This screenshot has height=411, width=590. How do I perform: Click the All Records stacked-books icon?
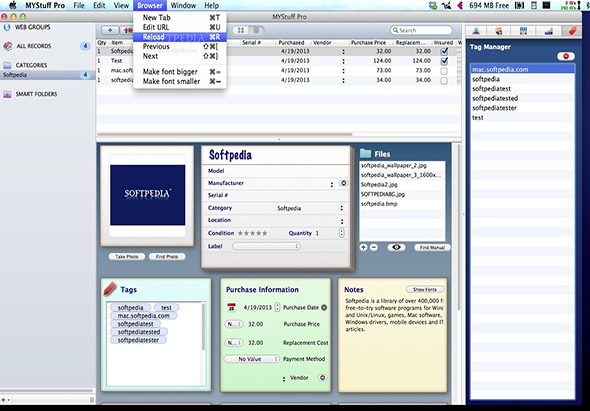coord(7,46)
